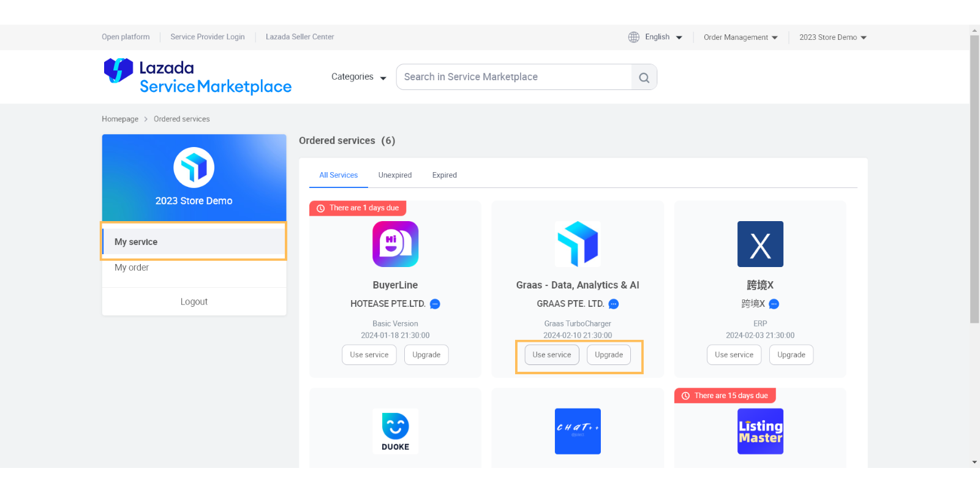Go to Homepage via breadcrumb
This screenshot has height=490, width=980.
pyautogui.click(x=120, y=119)
